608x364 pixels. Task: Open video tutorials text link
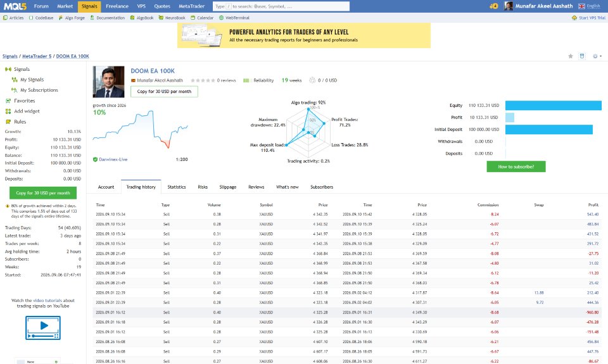[x=47, y=301]
